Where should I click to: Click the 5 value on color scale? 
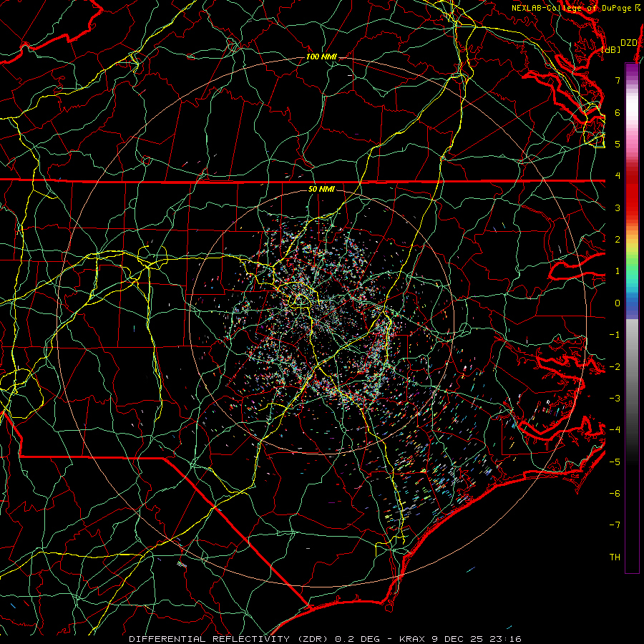pyautogui.click(x=618, y=144)
